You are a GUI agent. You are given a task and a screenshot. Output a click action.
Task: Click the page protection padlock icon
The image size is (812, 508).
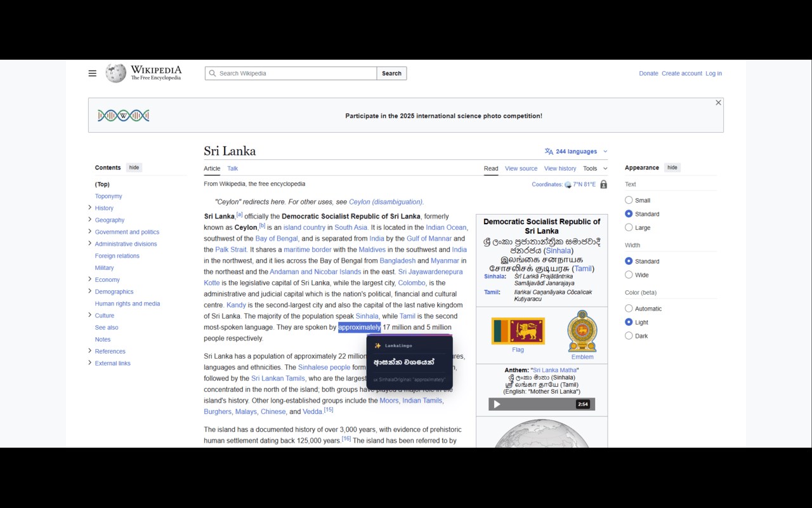tap(603, 184)
